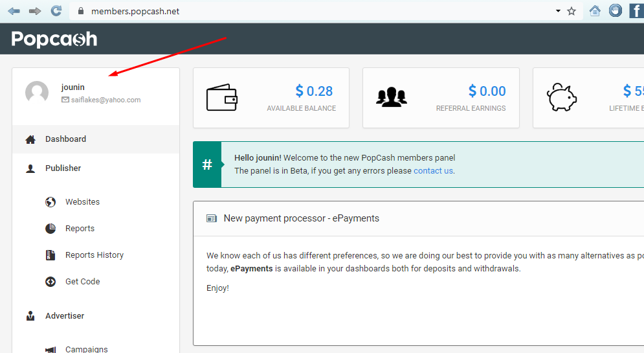The width and height of the screenshot is (644, 353).
Task: Reload the page with the refresh icon
Action: pyautogui.click(x=56, y=10)
